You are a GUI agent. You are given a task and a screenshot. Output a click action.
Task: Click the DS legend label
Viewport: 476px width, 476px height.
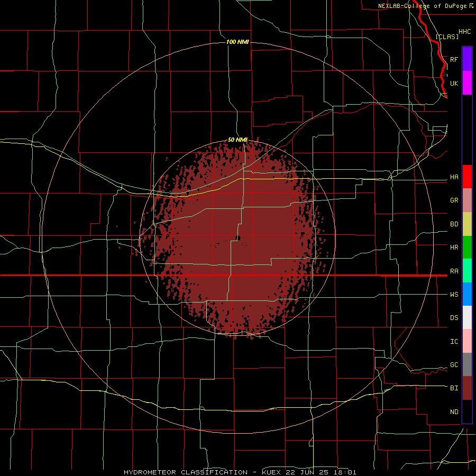pyautogui.click(x=454, y=318)
